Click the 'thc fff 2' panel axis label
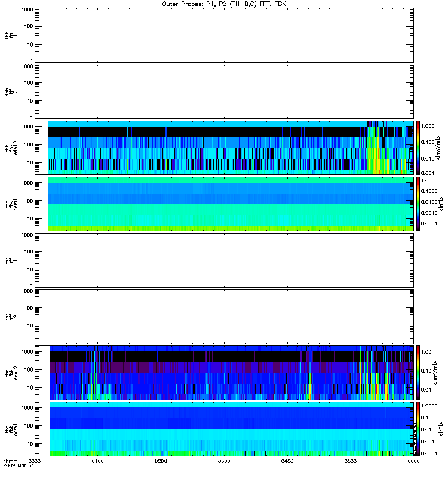The image size is (448, 478). click(11, 317)
